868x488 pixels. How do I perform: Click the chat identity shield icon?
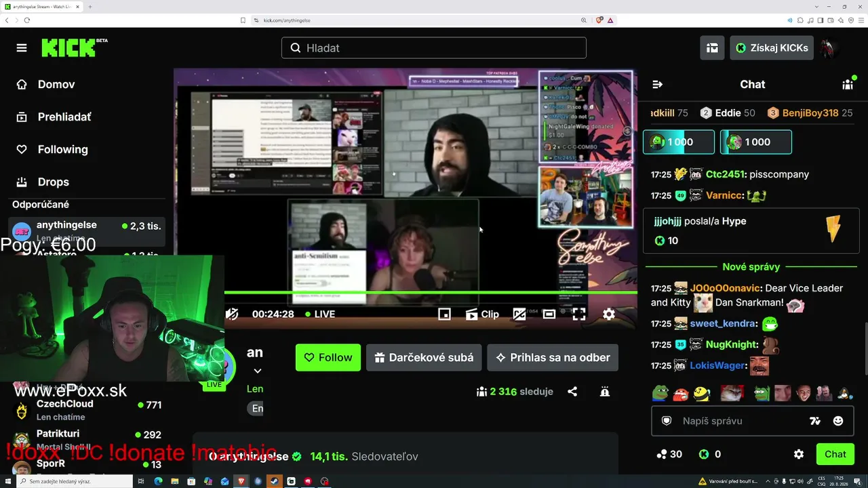coord(667,421)
